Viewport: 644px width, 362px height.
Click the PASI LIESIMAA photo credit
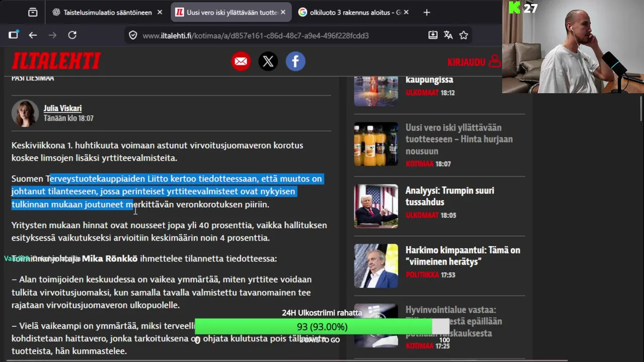(33, 78)
